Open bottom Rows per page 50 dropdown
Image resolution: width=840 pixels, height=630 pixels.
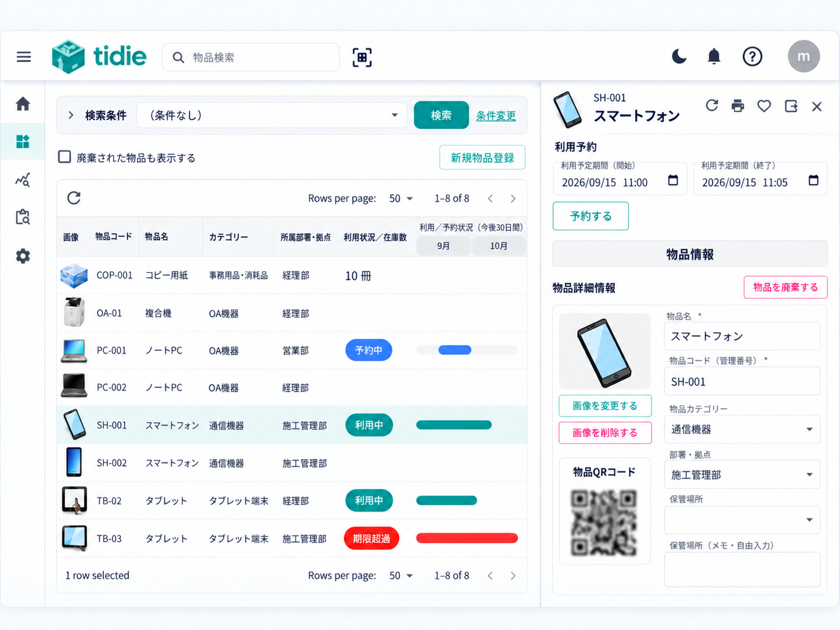[x=401, y=575]
